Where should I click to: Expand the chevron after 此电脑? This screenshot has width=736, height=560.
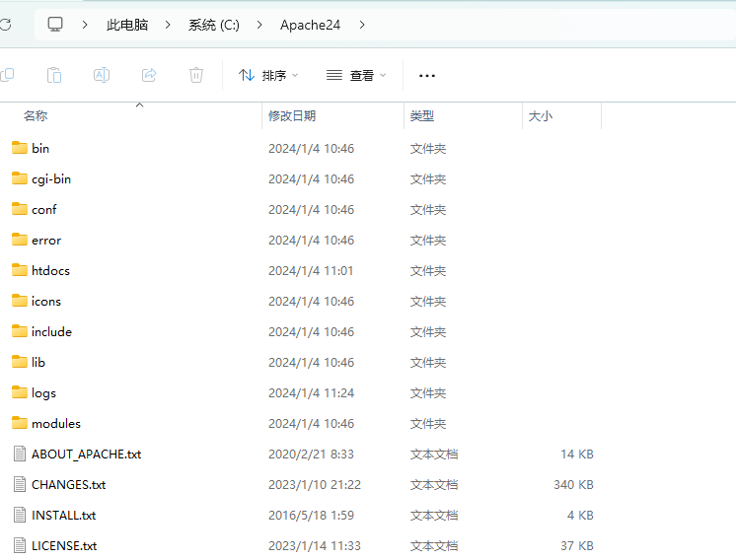tap(168, 25)
